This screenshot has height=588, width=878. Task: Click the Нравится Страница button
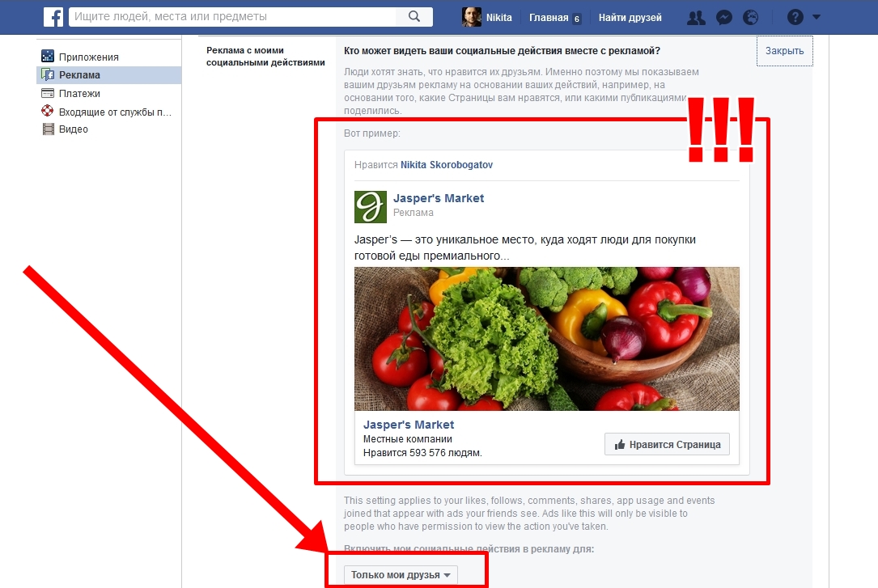tap(667, 444)
